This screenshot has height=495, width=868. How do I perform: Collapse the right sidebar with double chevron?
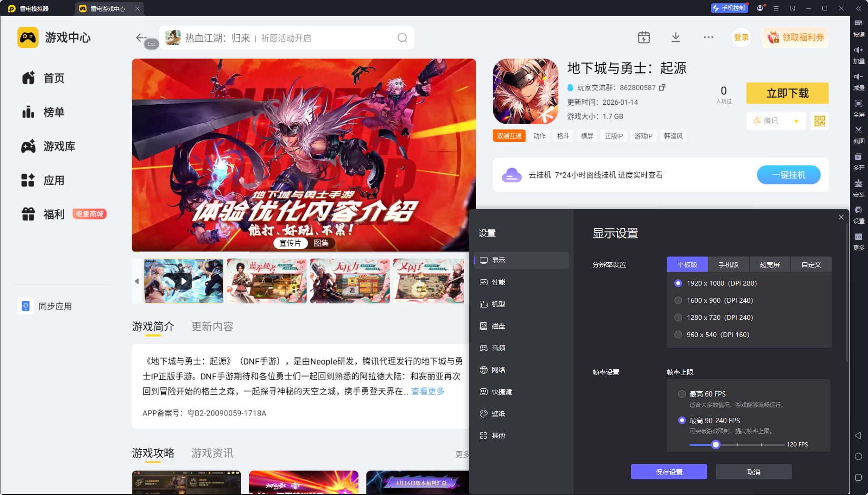tap(858, 8)
